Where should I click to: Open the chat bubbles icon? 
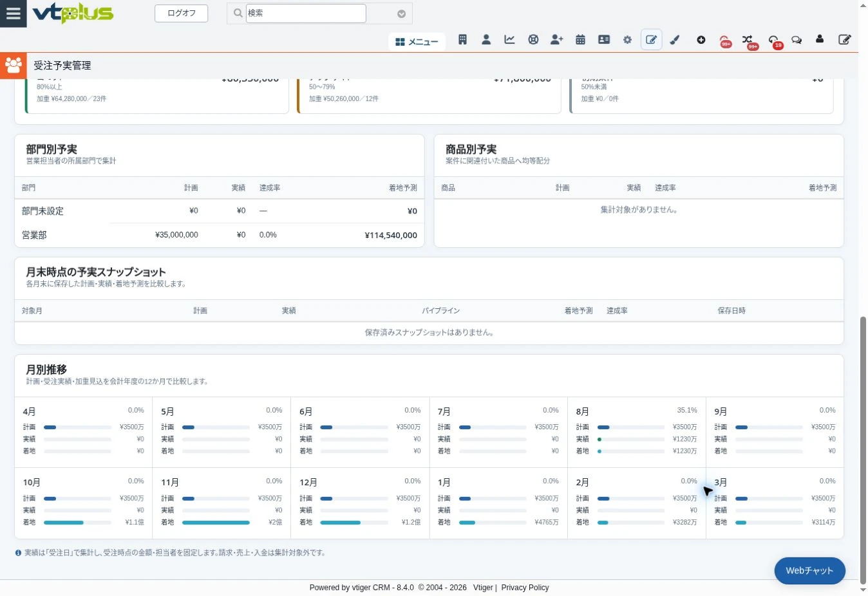coord(797,40)
